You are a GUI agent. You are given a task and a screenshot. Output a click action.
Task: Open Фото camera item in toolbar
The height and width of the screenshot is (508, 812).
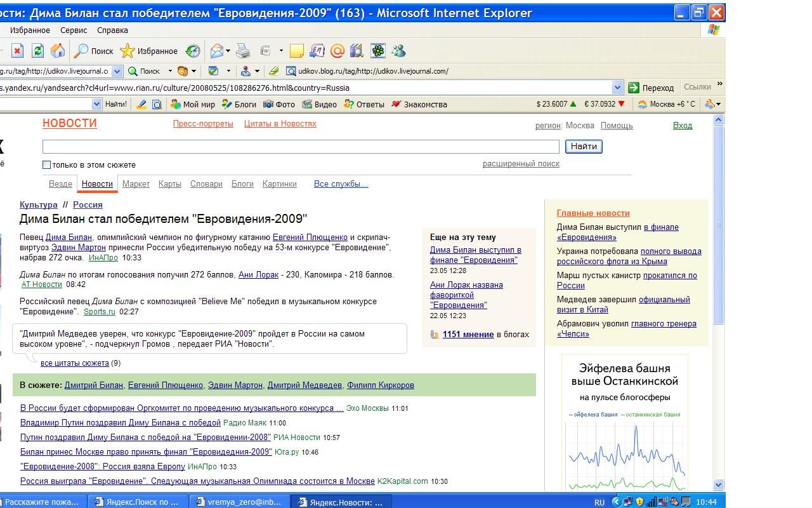click(279, 104)
